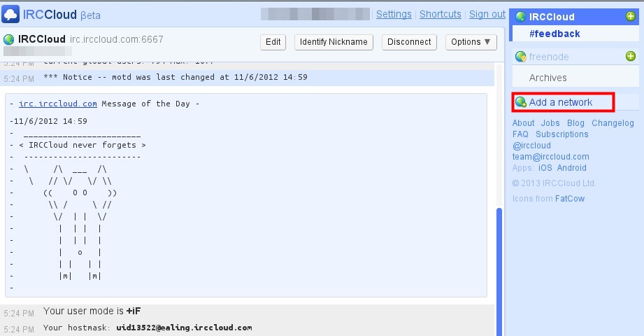Open the @irccloud Twitter link
Image resolution: width=644 pixels, height=336 pixels.
click(531, 146)
